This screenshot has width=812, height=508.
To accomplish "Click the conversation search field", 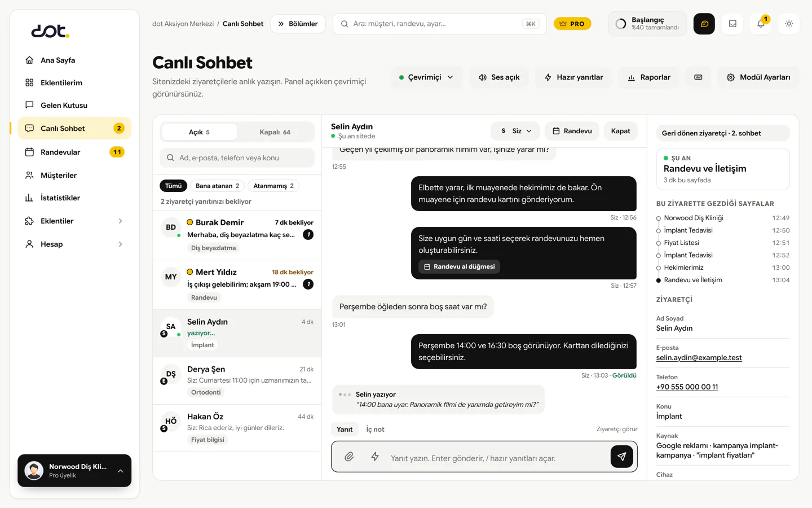I will coord(237,158).
